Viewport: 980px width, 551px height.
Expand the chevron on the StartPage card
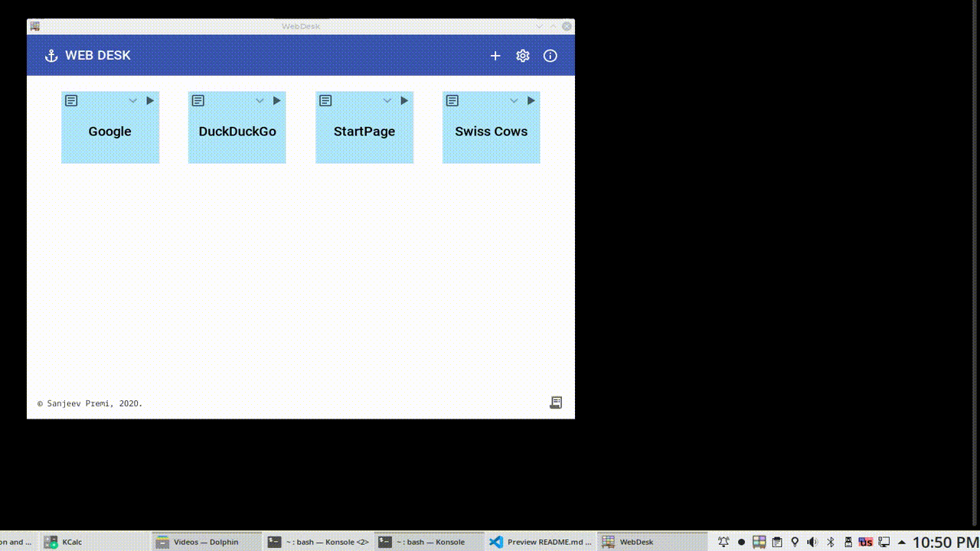387,101
